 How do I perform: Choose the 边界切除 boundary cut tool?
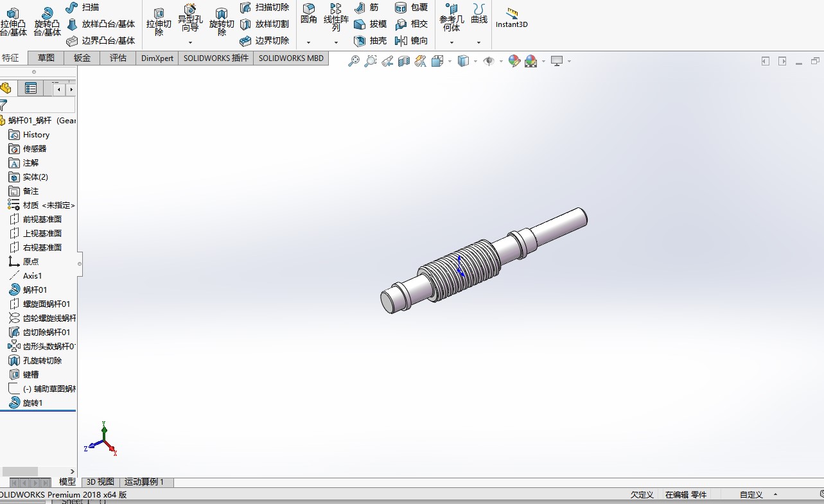click(264, 40)
